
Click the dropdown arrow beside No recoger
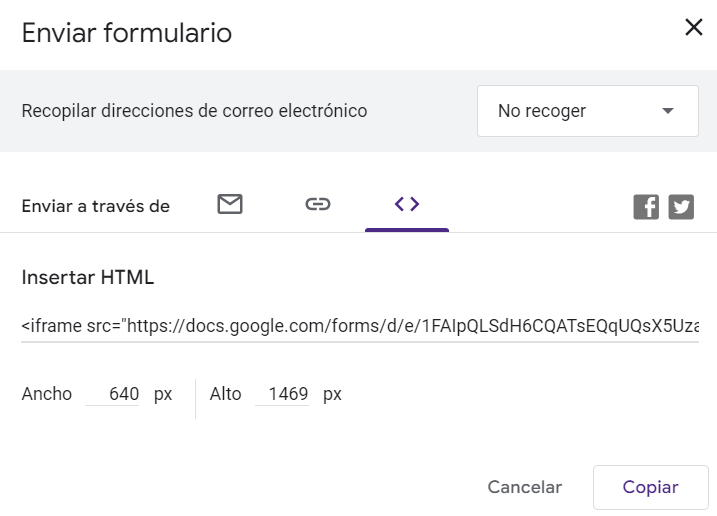[668, 111]
